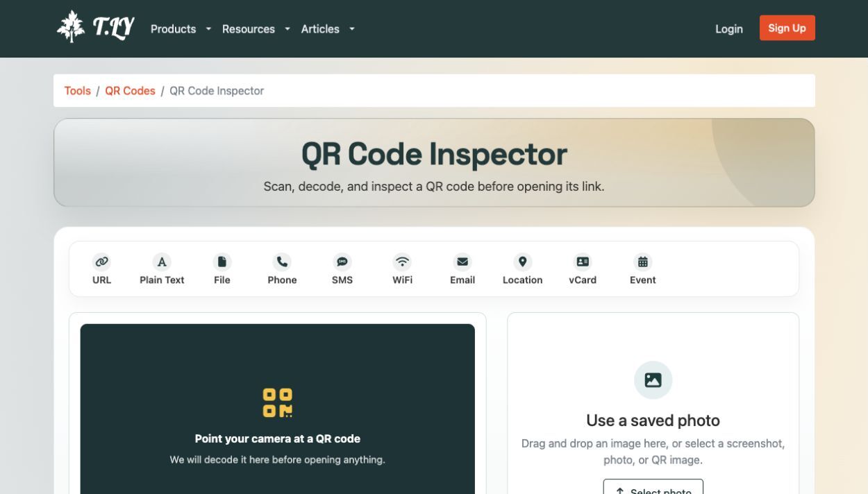The width and height of the screenshot is (868, 494).
Task: Open the Products dropdown menu
Action: pyautogui.click(x=181, y=29)
